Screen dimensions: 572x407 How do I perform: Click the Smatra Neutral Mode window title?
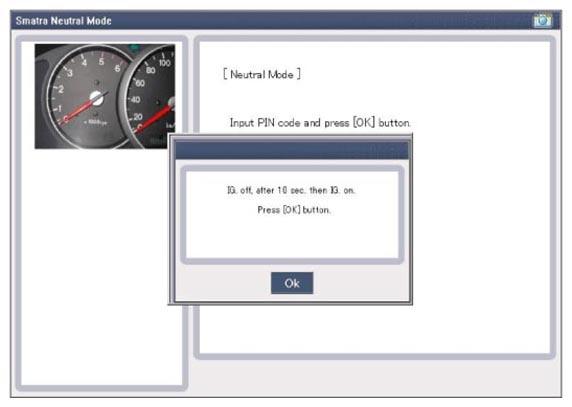pos(63,21)
